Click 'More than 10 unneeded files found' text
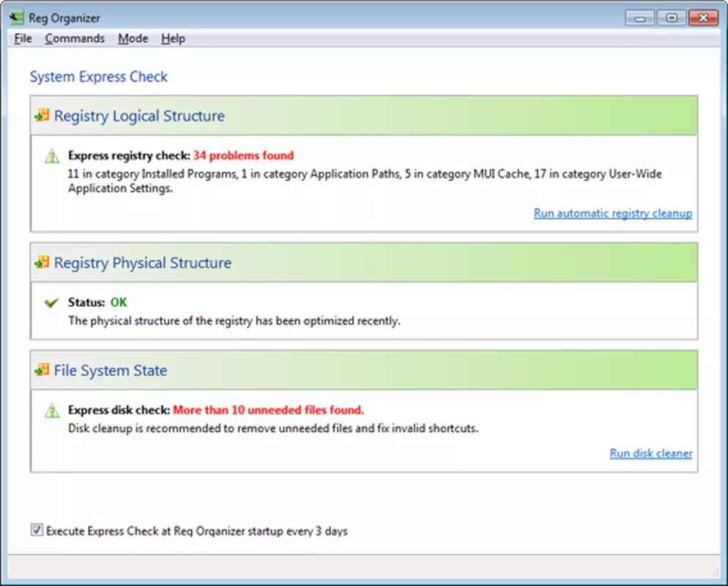The height and width of the screenshot is (586, 728). (x=268, y=410)
